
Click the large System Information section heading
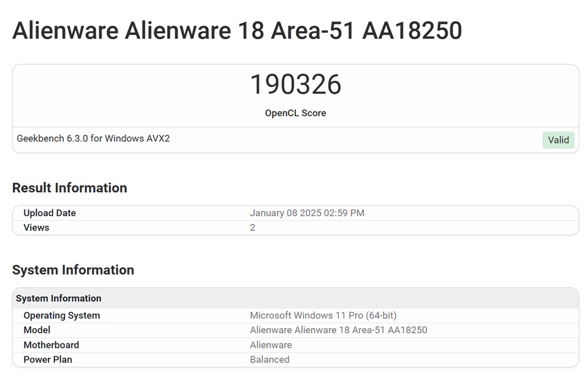[73, 270]
